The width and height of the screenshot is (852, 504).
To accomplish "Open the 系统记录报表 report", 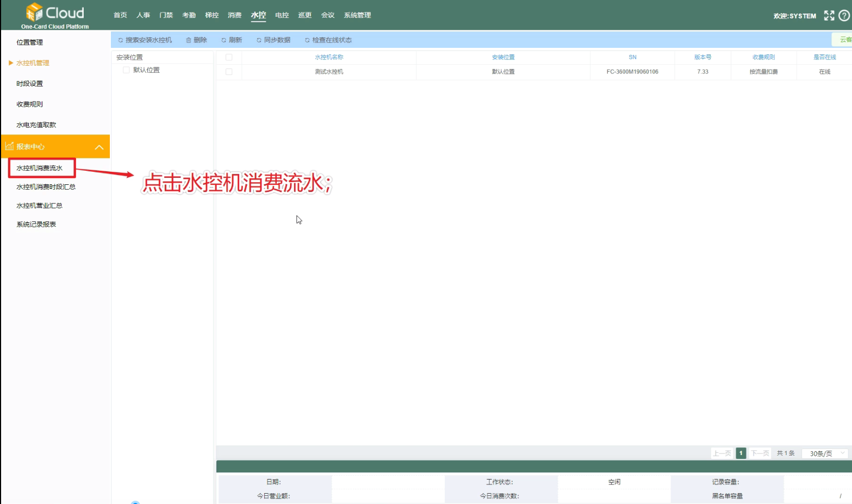I will pyautogui.click(x=36, y=225).
